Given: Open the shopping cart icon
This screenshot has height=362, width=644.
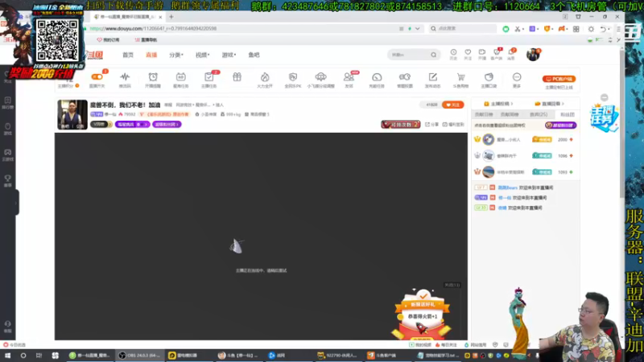Looking at the screenshot, I should click(460, 77).
